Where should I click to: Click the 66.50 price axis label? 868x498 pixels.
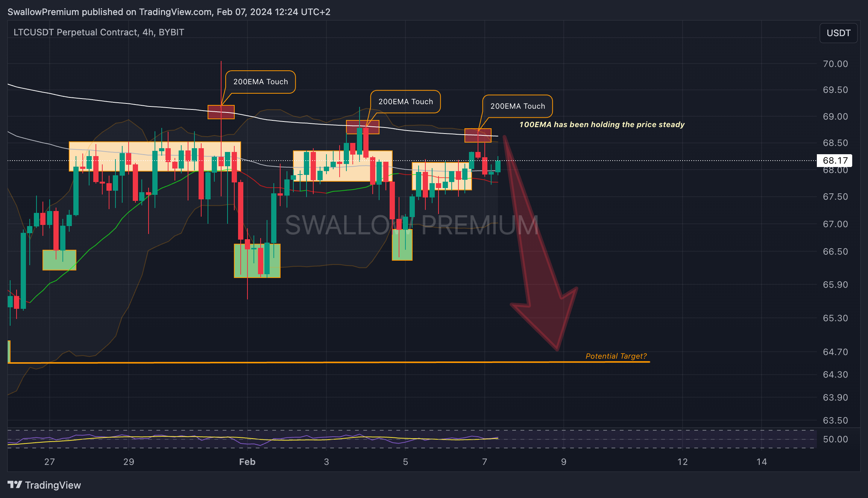(835, 252)
